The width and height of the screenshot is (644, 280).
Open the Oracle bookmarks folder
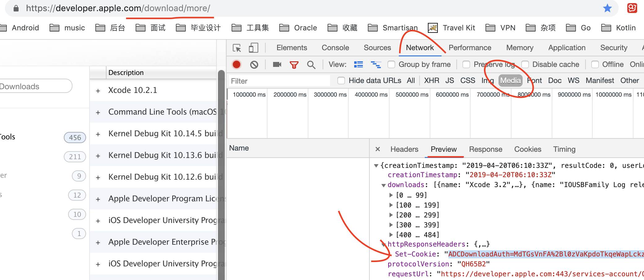click(298, 28)
